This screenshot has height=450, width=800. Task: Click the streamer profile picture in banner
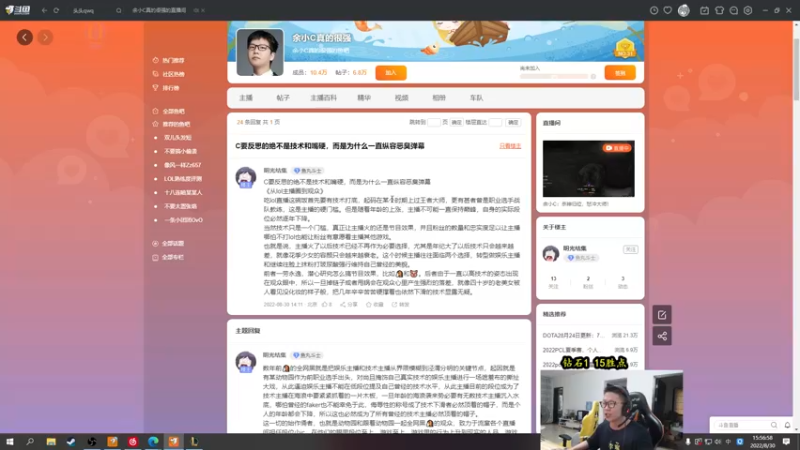[260, 52]
